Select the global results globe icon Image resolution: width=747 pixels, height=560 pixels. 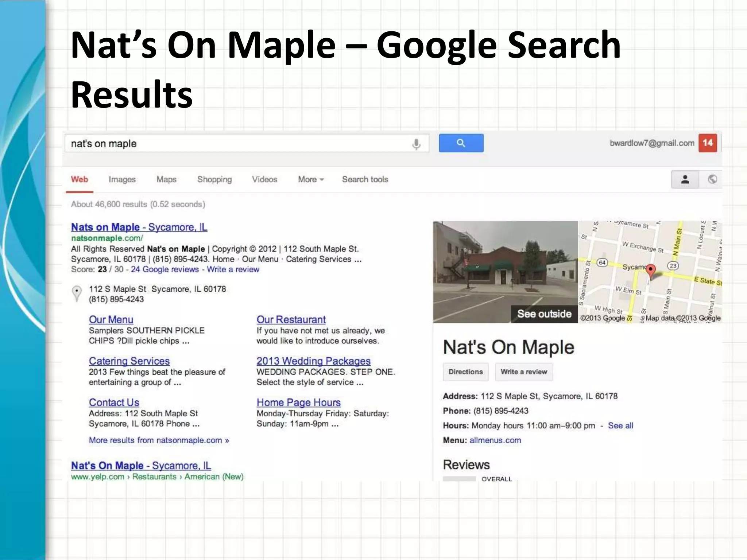[x=712, y=179]
